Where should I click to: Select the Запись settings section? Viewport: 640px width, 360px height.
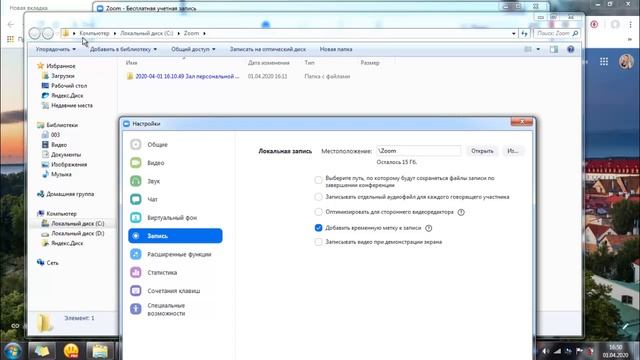click(175, 236)
